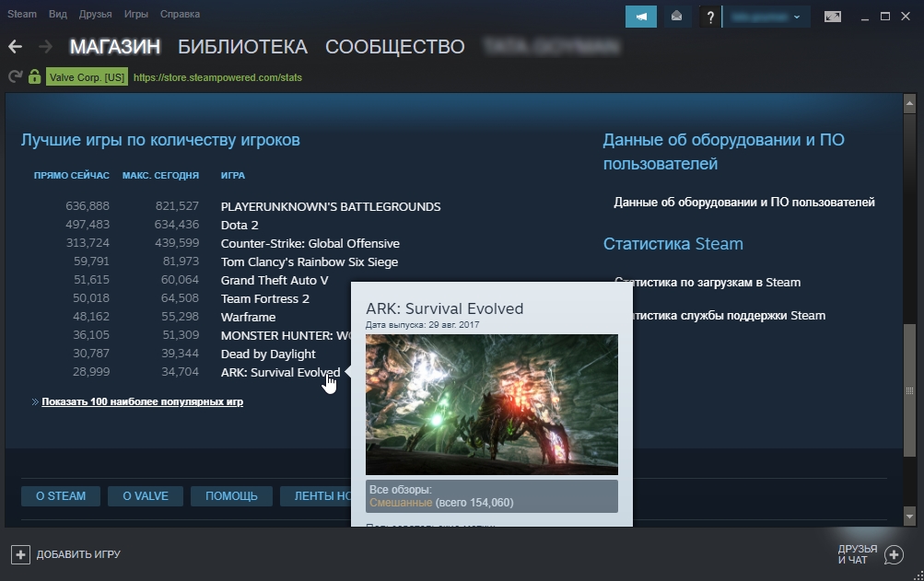The image size is (924, 581).
Task: Click the vertical scrollbar thumb
Action: click(x=909, y=390)
